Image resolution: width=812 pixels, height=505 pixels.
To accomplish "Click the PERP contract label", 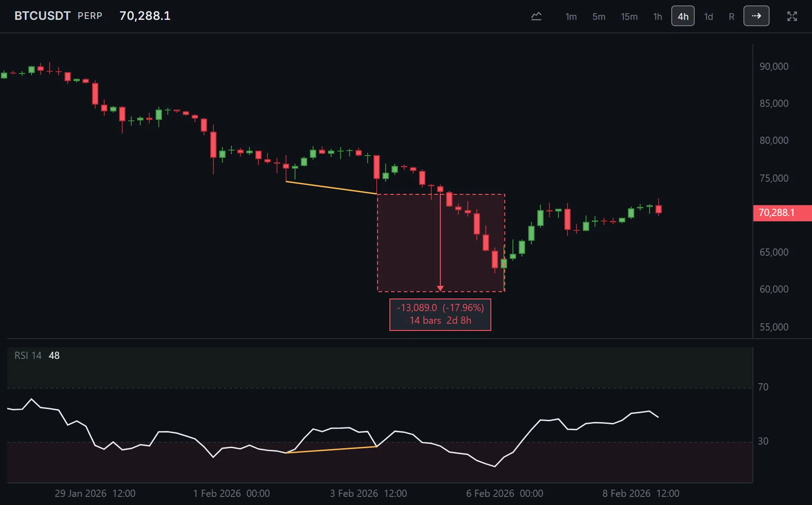I will click(x=90, y=16).
